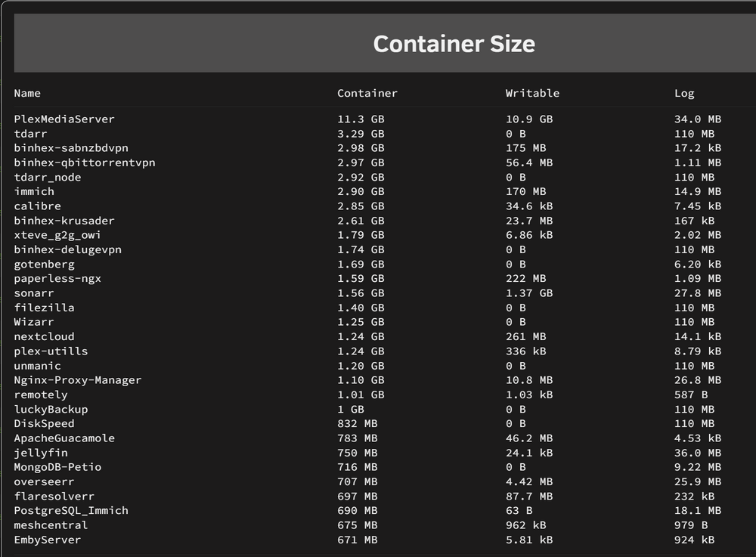This screenshot has height=557, width=756.
Task: Select the luckyBackup name
Action: tap(51, 409)
